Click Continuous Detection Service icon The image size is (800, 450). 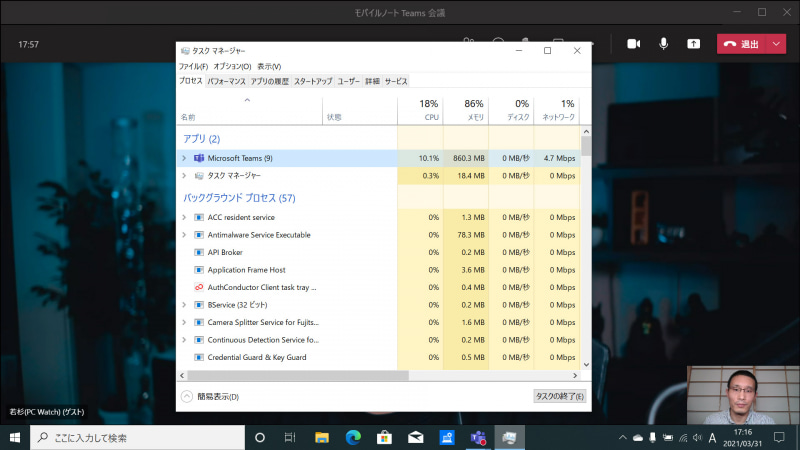pyautogui.click(x=199, y=340)
